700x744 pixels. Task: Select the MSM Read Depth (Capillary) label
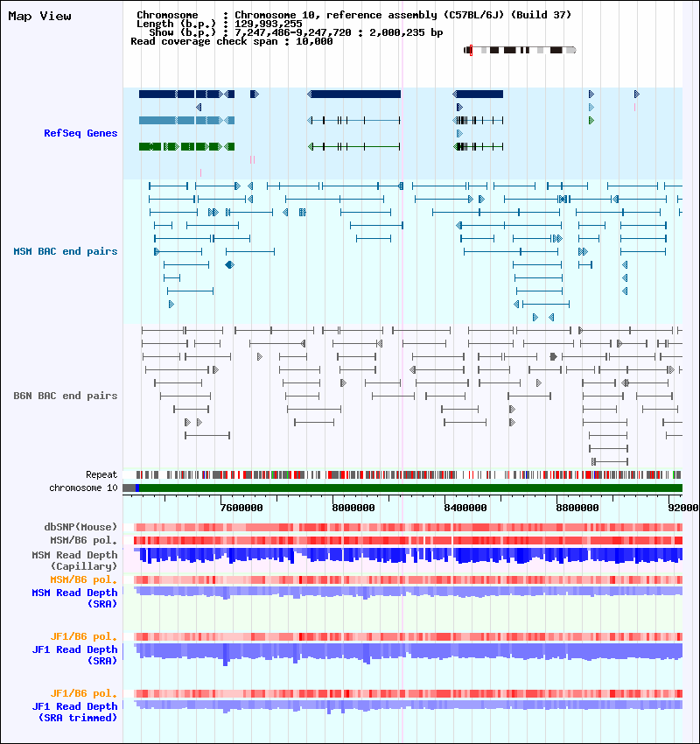point(74,560)
